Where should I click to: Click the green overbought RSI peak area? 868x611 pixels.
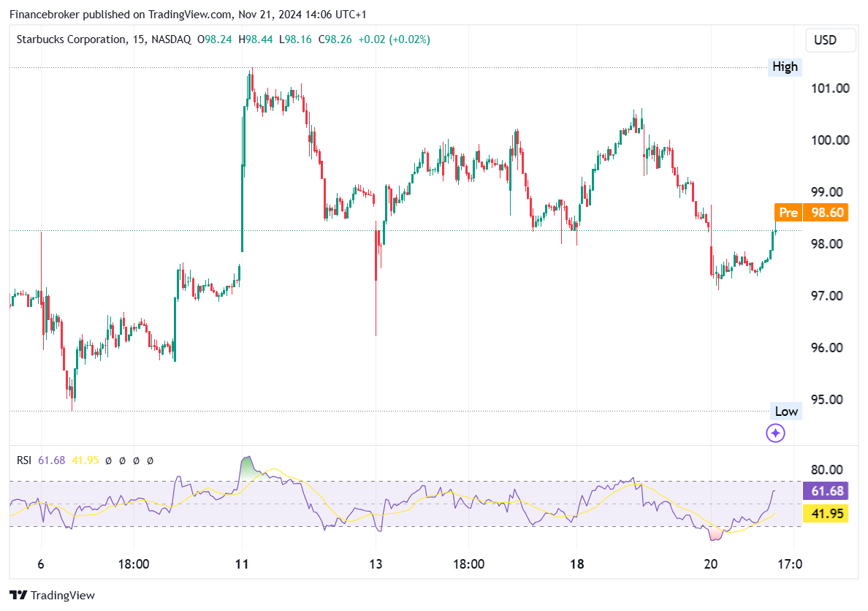pyautogui.click(x=248, y=469)
